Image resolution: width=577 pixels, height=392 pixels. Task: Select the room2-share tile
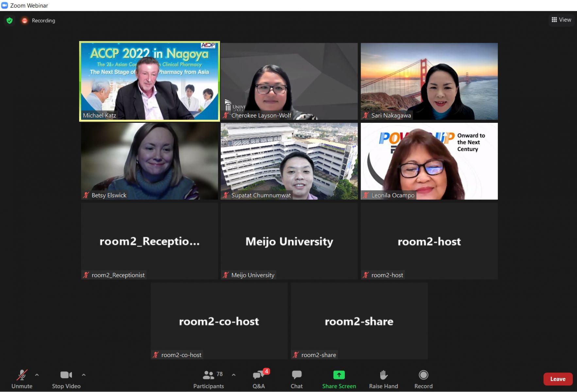[359, 321]
